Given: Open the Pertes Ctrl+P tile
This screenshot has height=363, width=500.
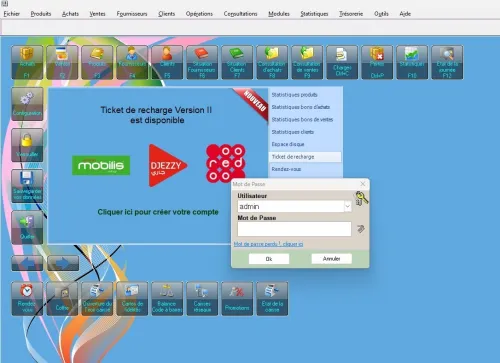Looking at the screenshot, I should [377, 62].
